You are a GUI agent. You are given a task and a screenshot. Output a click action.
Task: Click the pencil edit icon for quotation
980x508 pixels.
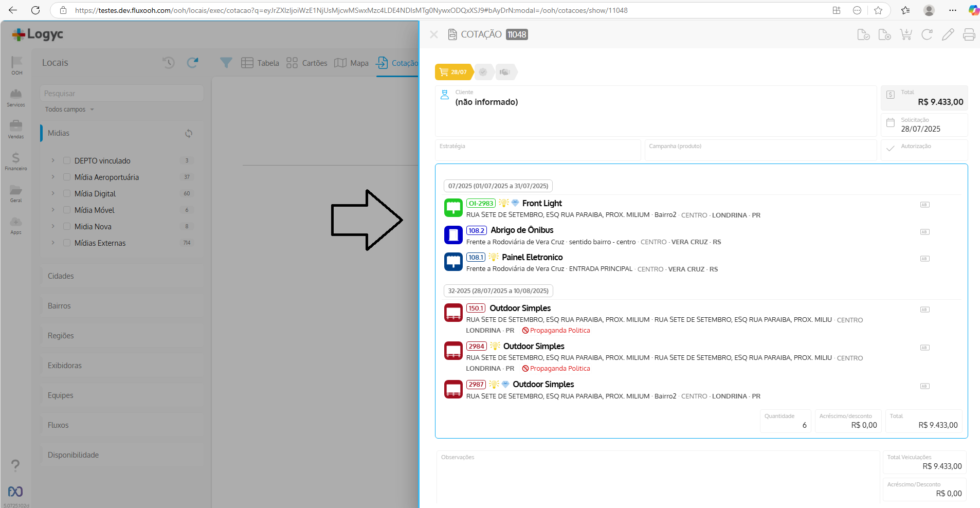tap(948, 34)
